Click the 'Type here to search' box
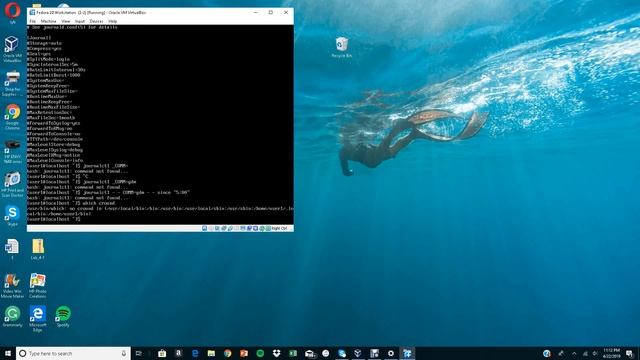 (x=73, y=353)
